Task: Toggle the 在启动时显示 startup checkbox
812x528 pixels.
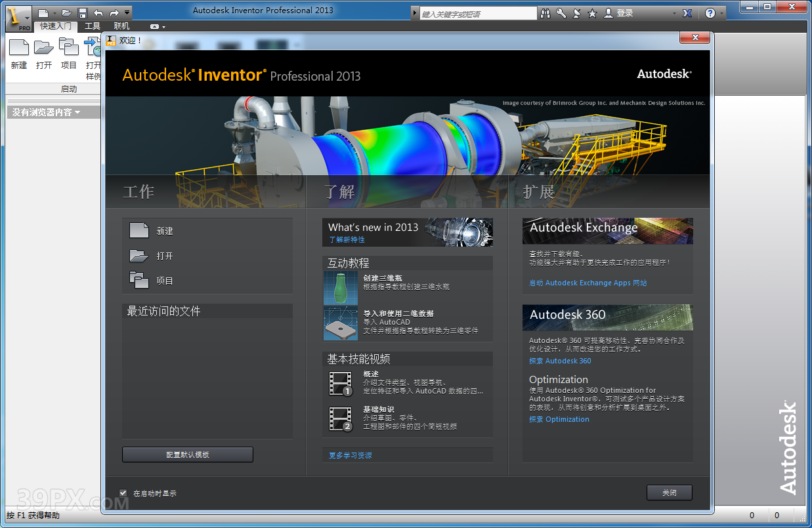Action: [123, 492]
